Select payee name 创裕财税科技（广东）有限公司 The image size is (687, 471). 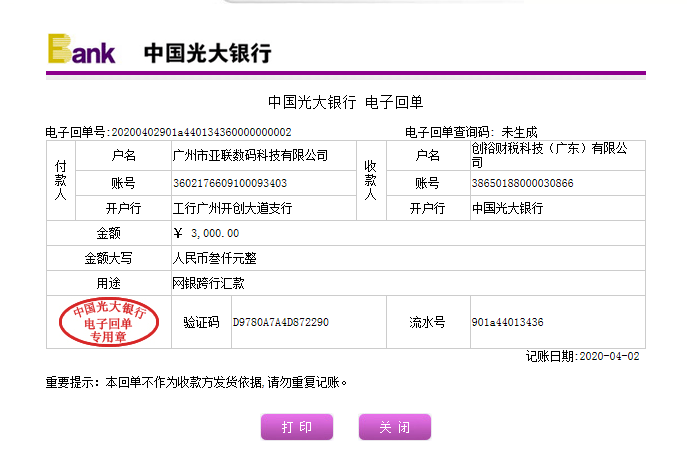click(x=549, y=155)
